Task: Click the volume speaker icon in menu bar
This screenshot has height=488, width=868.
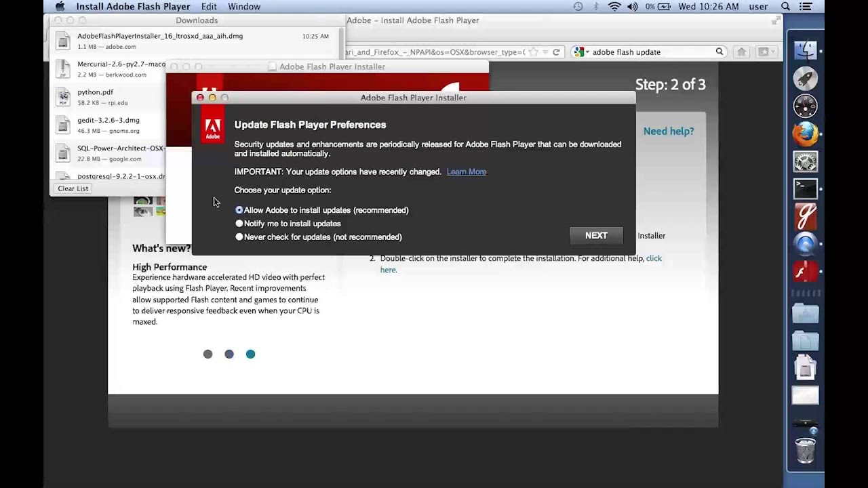Action: pyautogui.click(x=633, y=7)
